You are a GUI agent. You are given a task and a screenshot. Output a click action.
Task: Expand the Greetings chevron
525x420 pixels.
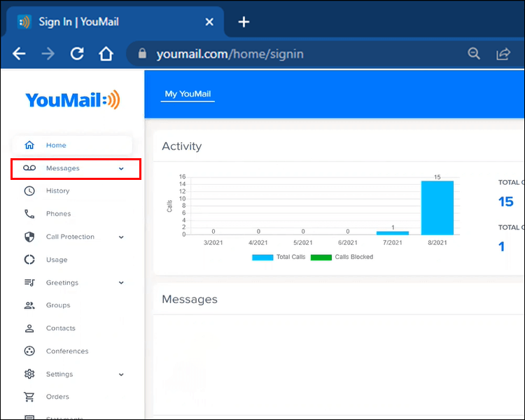click(121, 283)
